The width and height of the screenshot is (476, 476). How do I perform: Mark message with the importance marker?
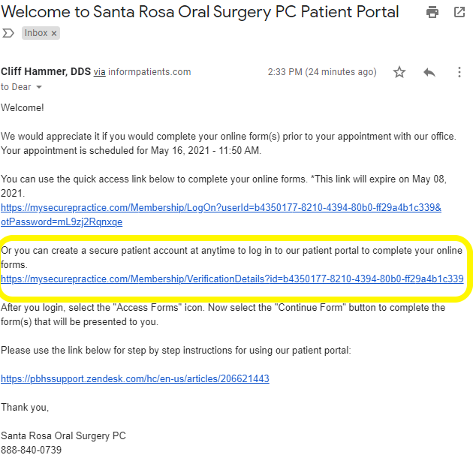click(8, 33)
